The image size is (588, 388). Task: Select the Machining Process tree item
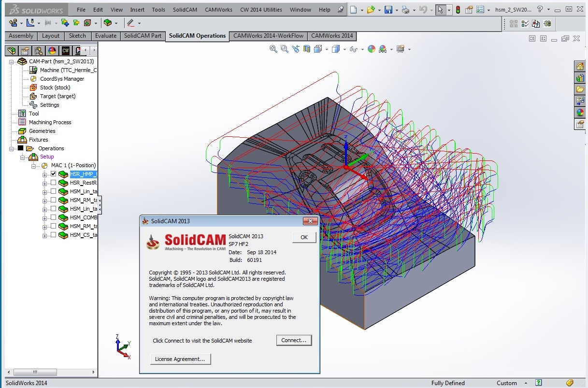pos(50,122)
